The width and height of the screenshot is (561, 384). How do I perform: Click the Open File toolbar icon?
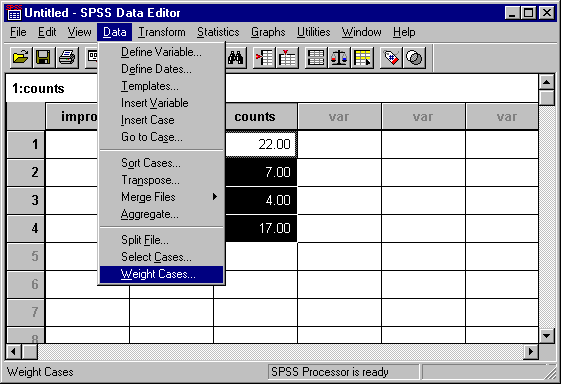pyautogui.click(x=20, y=58)
